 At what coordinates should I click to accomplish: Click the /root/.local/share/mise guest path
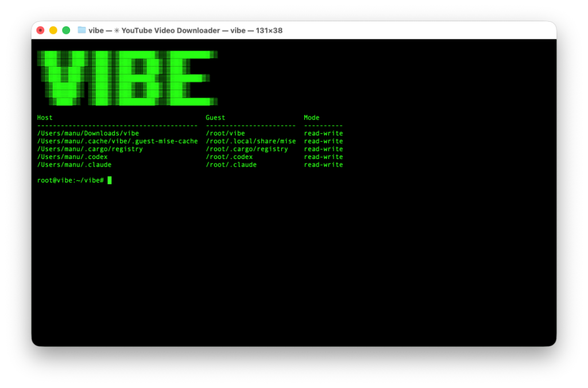[x=250, y=141]
